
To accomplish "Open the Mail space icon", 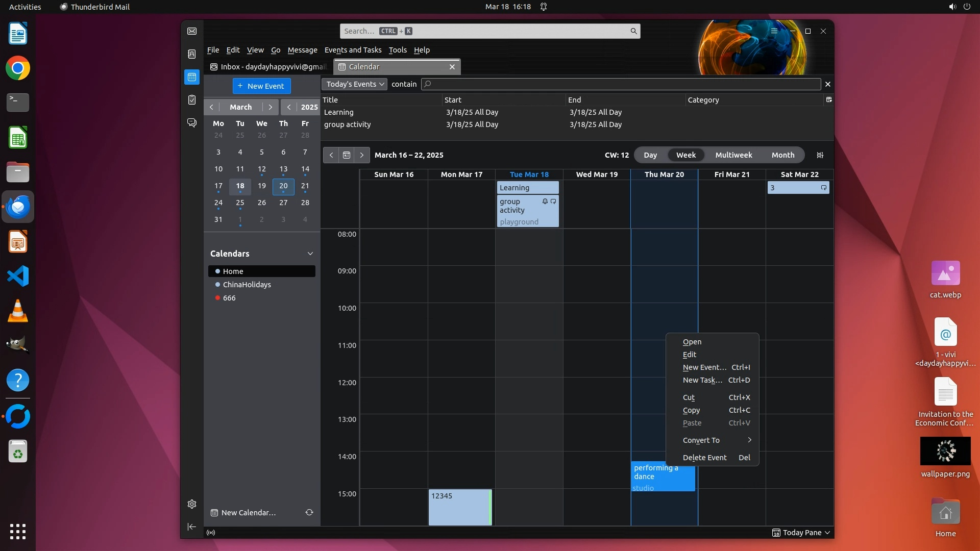I will pyautogui.click(x=192, y=31).
